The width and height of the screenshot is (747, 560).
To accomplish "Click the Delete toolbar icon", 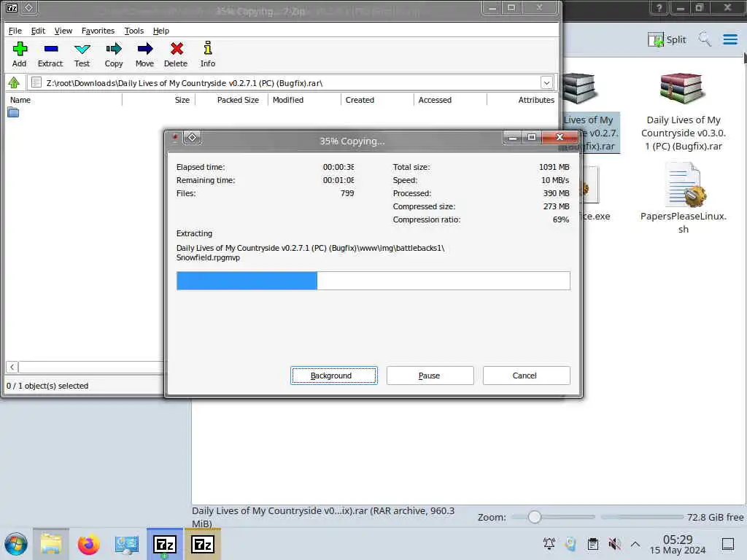I will 176,55.
